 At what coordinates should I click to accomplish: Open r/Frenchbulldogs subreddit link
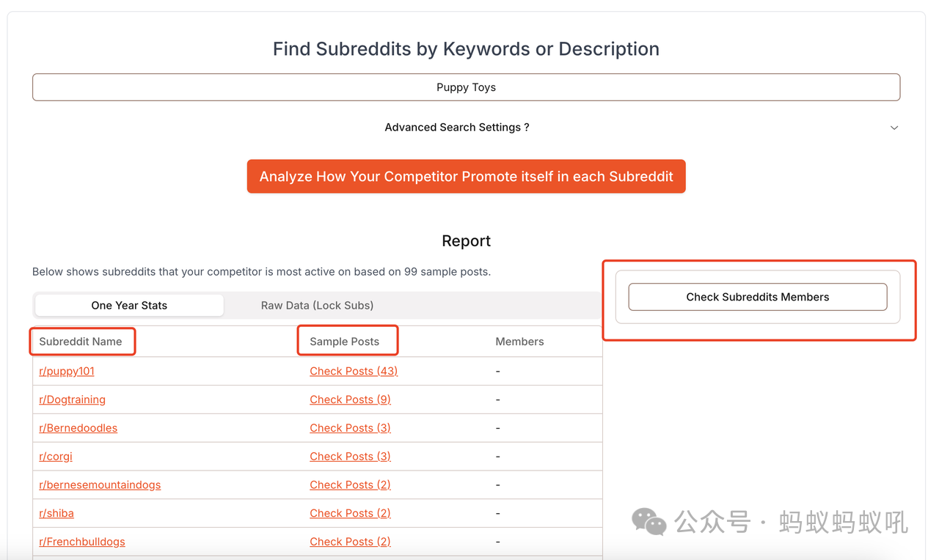[82, 542]
